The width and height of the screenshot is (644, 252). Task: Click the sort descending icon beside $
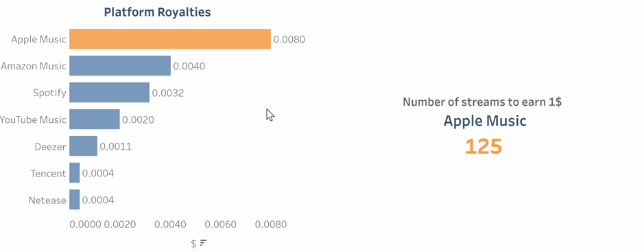tap(203, 243)
